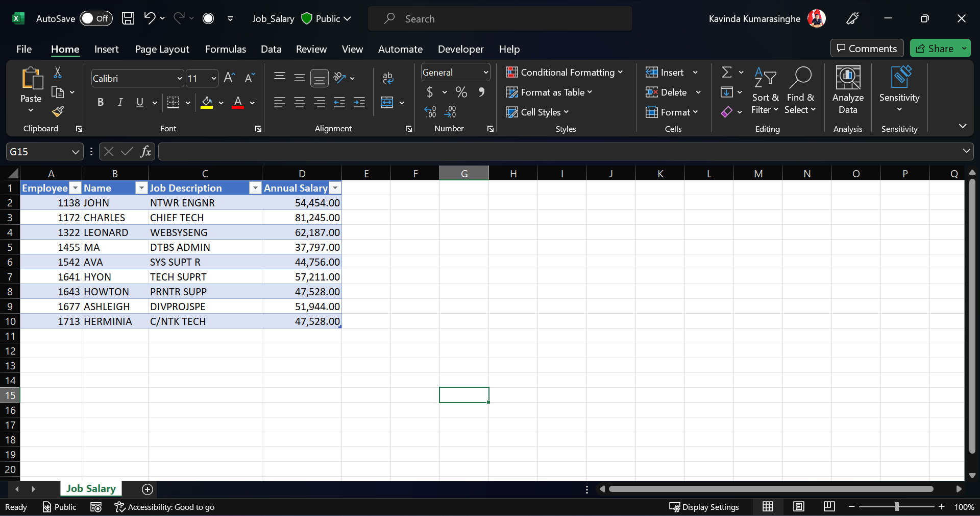The width and height of the screenshot is (980, 516).
Task: Open the Formulas tab
Action: tap(226, 49)
